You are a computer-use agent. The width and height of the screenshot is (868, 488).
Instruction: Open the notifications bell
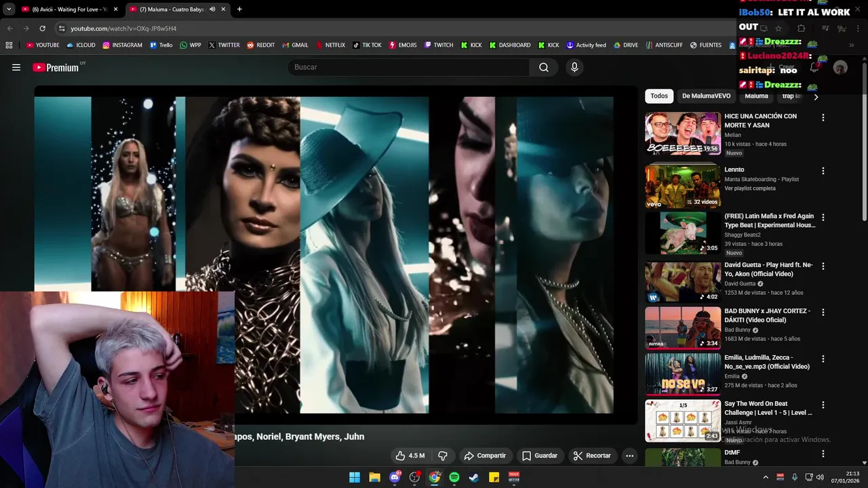coord(814,67)
